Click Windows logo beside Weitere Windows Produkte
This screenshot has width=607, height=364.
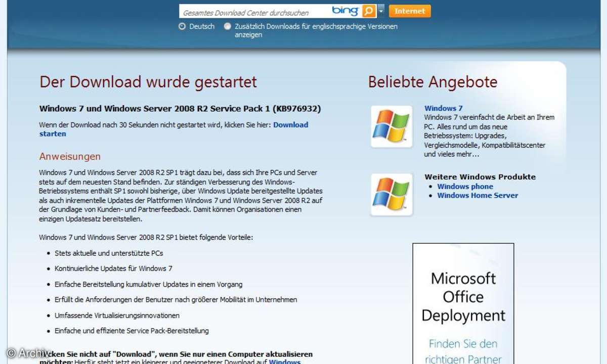pos(392,194)
